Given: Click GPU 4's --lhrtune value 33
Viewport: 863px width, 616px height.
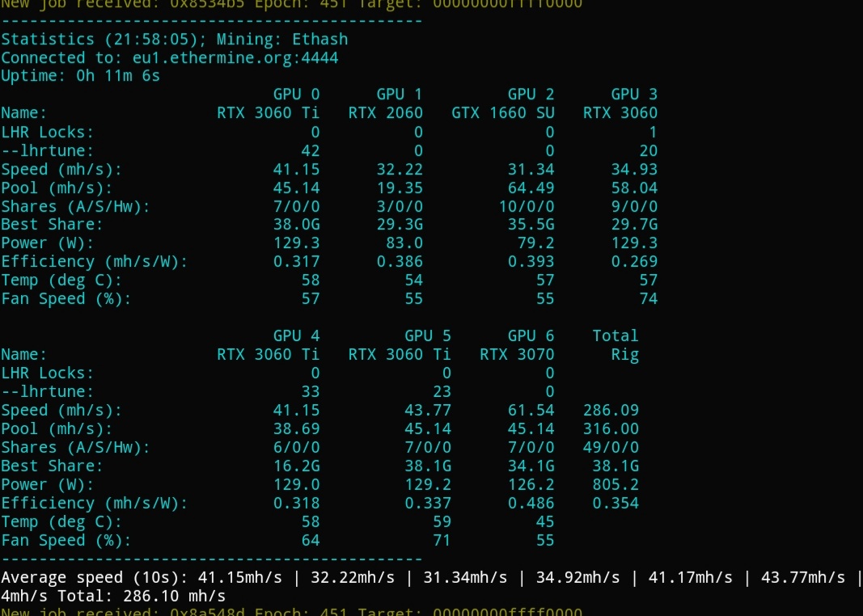Looking at the screenshot, I should click(x=311, y=391).
